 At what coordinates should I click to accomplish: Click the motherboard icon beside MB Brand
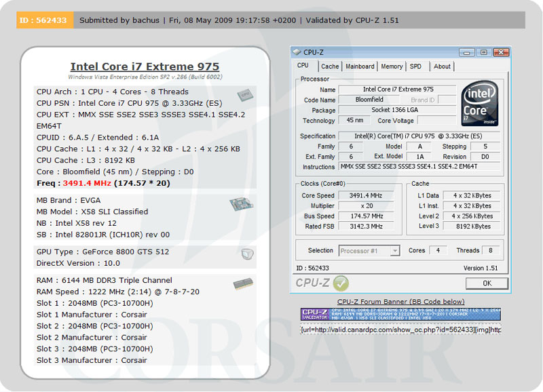coord(241,203)
